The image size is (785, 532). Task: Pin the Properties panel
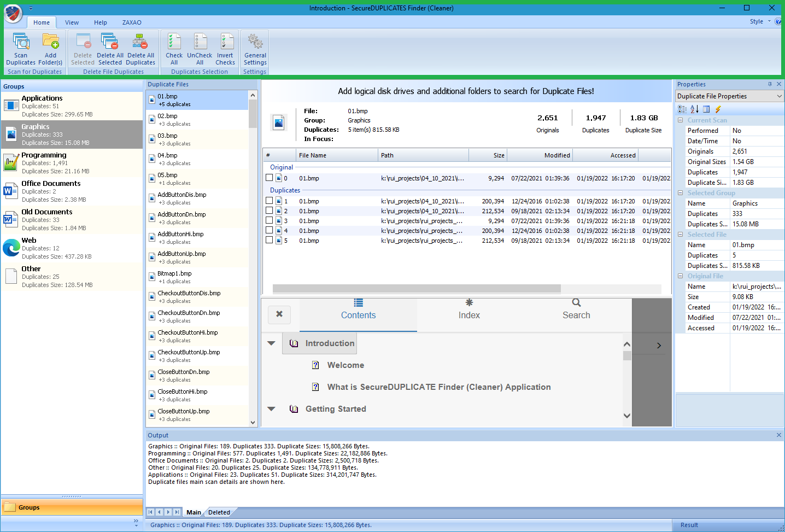770,84
